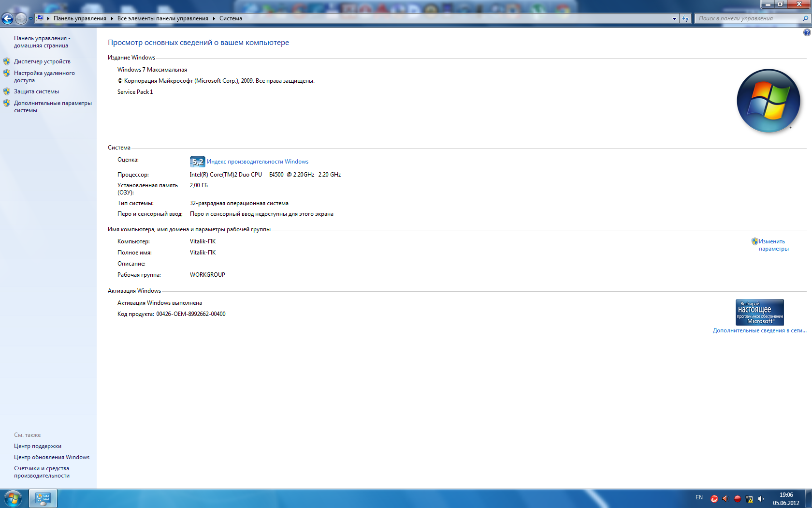The height and width of the screenshot is (508, 812).
Task: Click the Control Panel icon in address bar
Action: [40, 18]
